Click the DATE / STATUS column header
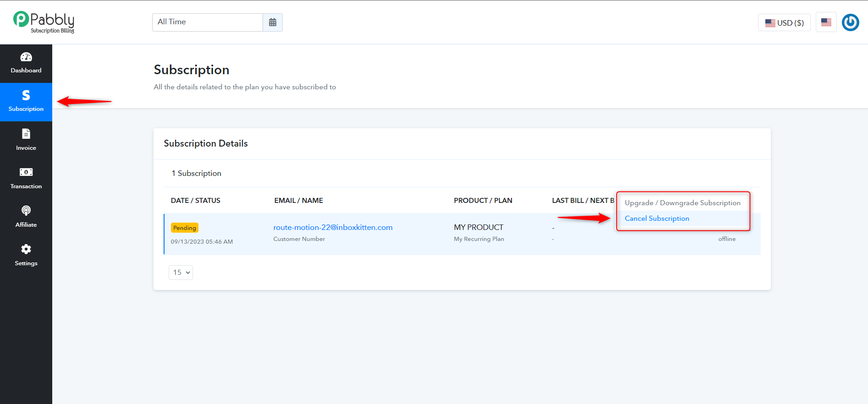 pyautogui.click(x=196, y=201)
